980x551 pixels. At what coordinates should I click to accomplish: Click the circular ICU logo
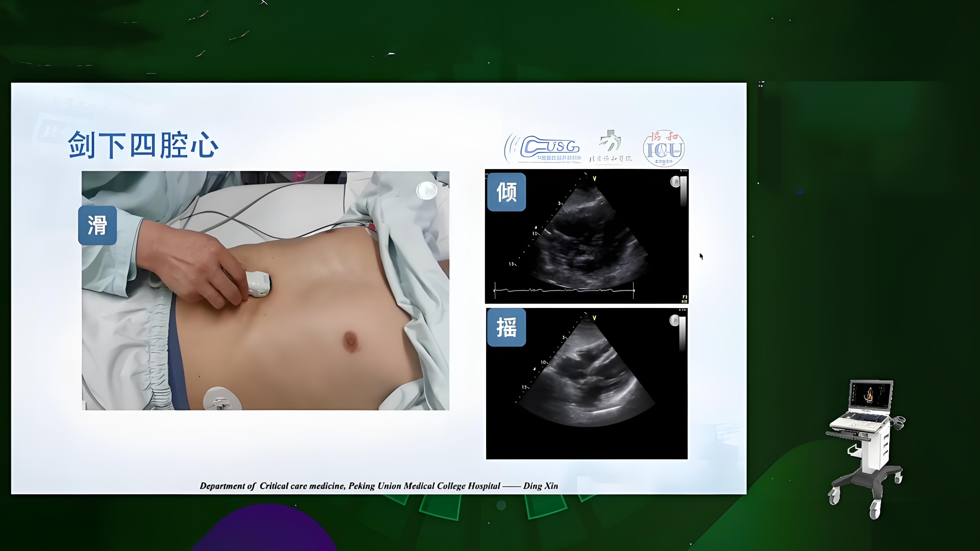[663, 149]
